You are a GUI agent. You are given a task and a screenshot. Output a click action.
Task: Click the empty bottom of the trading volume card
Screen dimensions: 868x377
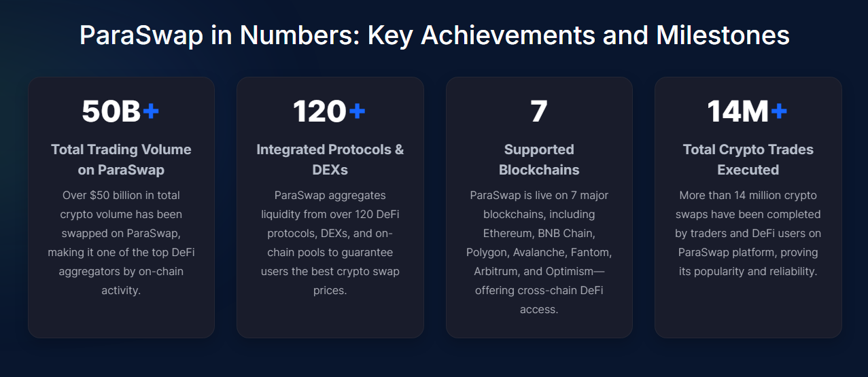(x=121, y=318)
